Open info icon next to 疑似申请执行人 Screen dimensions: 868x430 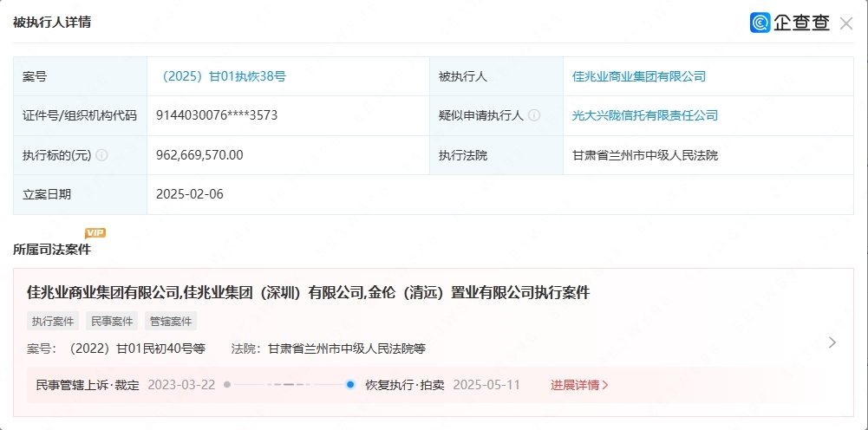click(533, 115)
